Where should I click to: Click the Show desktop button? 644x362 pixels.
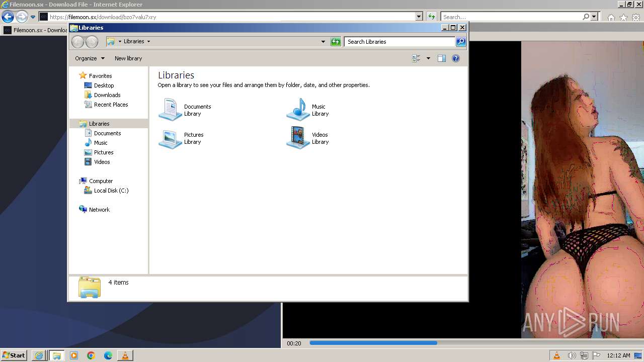coord(638,355)
